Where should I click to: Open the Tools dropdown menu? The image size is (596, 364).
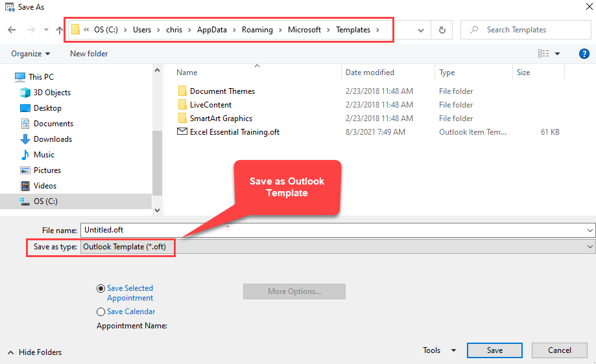click(439, 350)
